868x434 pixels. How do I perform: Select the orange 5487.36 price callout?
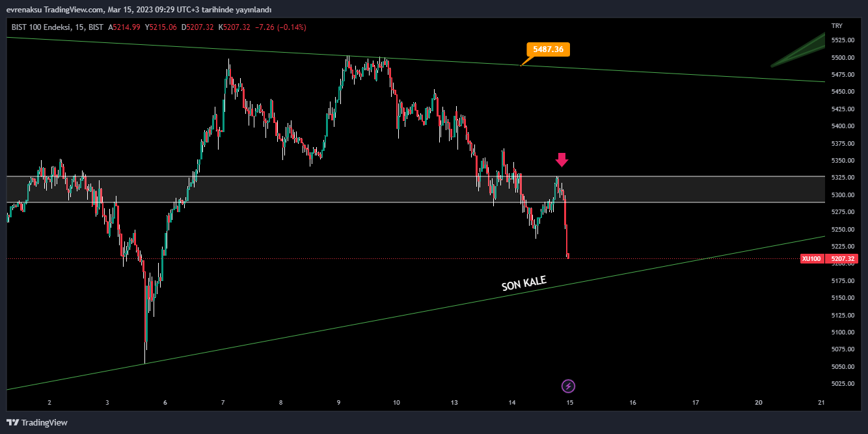548,49
